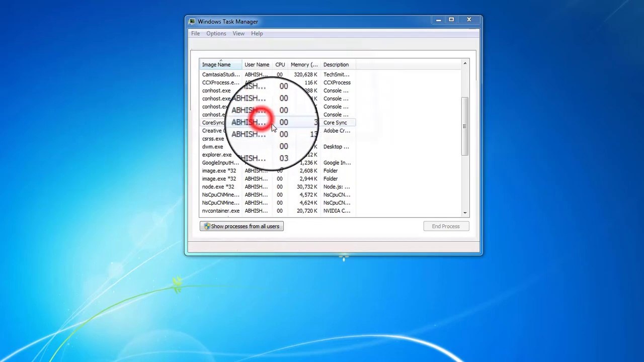Select the dwm.exe process
This screenshot has width=644, height=362.
click(212, 147)
